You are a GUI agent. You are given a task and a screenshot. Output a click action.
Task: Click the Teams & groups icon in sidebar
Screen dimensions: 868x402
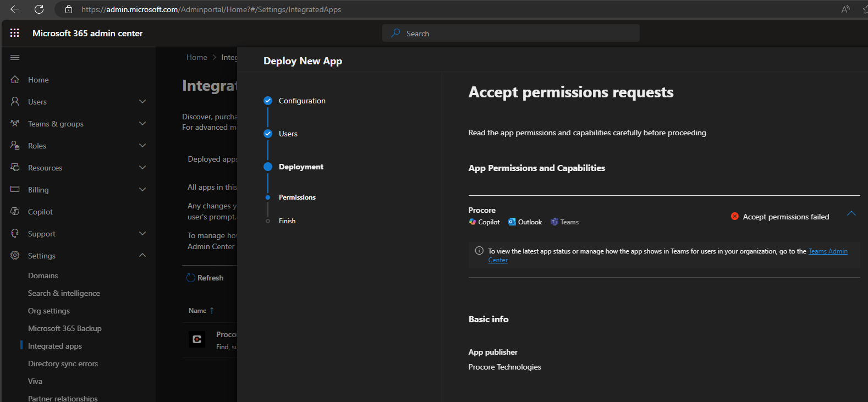coord(15,124)
